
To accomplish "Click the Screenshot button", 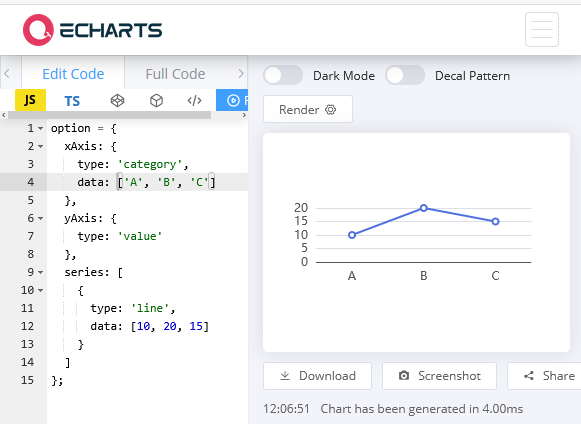I will coord(439,376).
